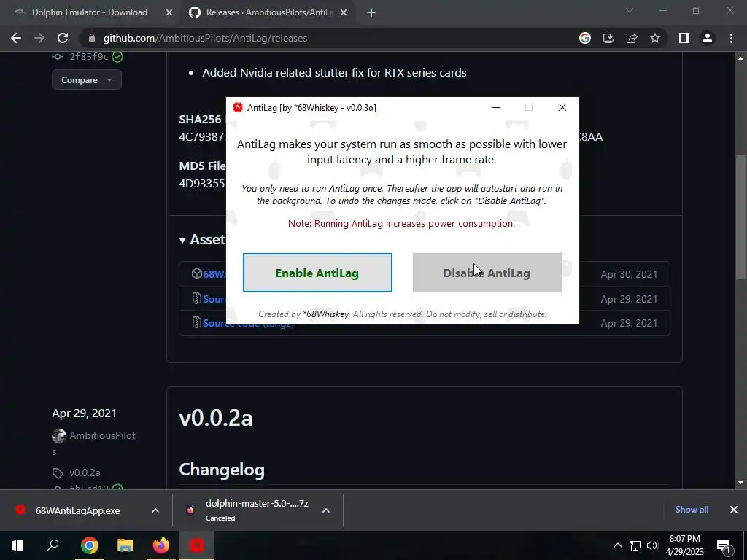Click the Changelog heading under v0.0.2a

pyautogui.click(x=222, y=470)
